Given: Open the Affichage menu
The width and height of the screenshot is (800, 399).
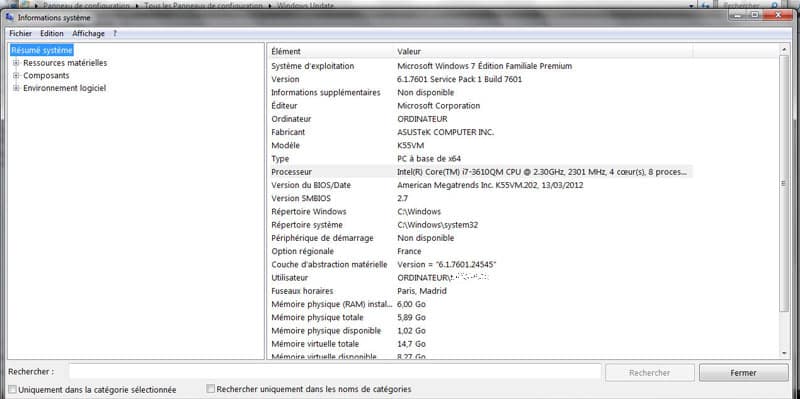Looking at the screenshot, I should pyautogui.click(x=88, y=33).
